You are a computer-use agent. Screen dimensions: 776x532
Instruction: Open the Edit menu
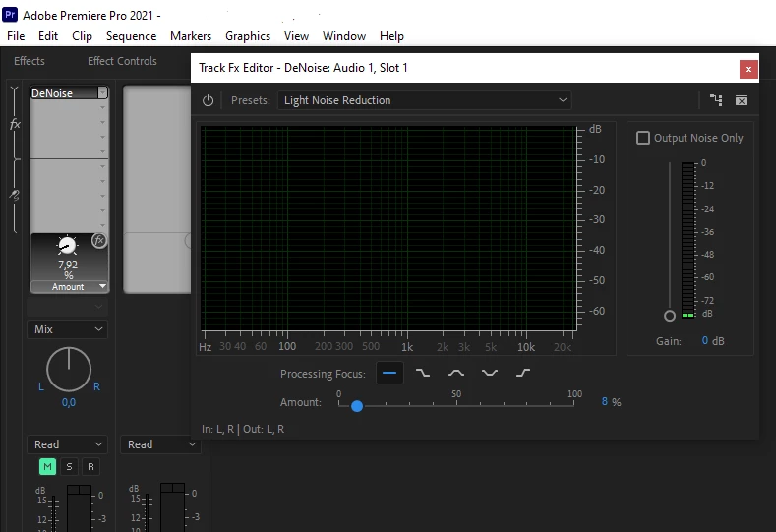(48, 36)
